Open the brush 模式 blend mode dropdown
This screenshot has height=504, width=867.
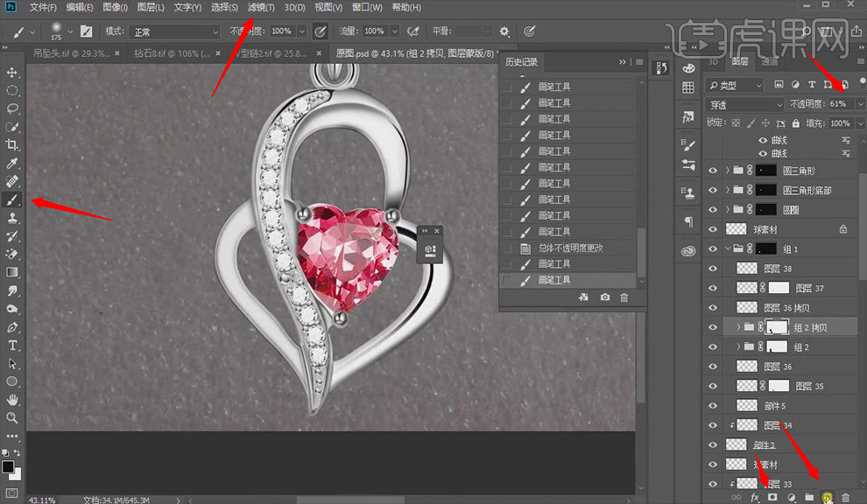click(174, 31)
